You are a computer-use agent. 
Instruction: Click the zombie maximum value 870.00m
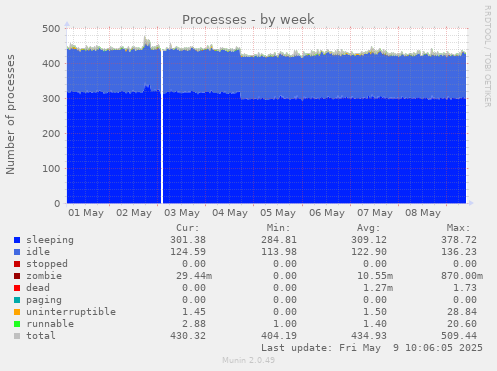tap(462, 276)
